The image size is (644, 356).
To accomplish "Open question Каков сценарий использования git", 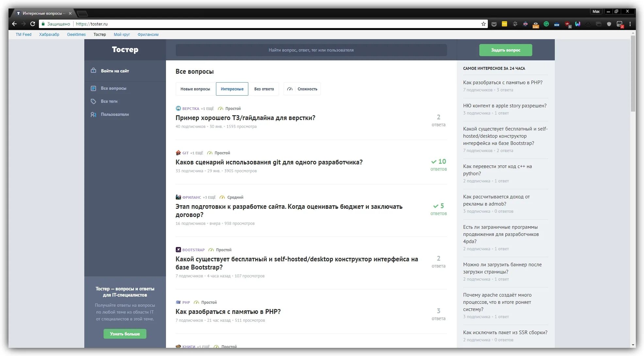I will [x=269, y=162].
